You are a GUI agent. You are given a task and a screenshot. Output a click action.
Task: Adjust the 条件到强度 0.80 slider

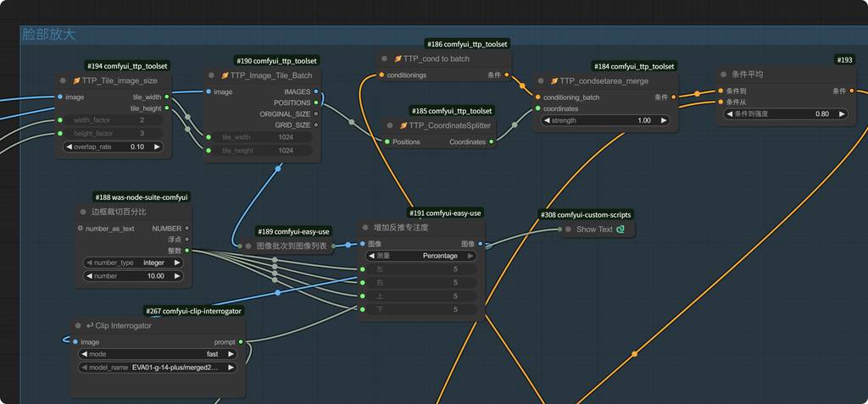coord(782,113)
